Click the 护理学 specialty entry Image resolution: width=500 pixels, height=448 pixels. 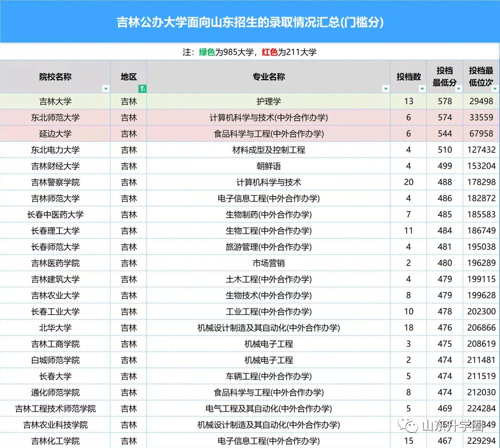point(269,101)
